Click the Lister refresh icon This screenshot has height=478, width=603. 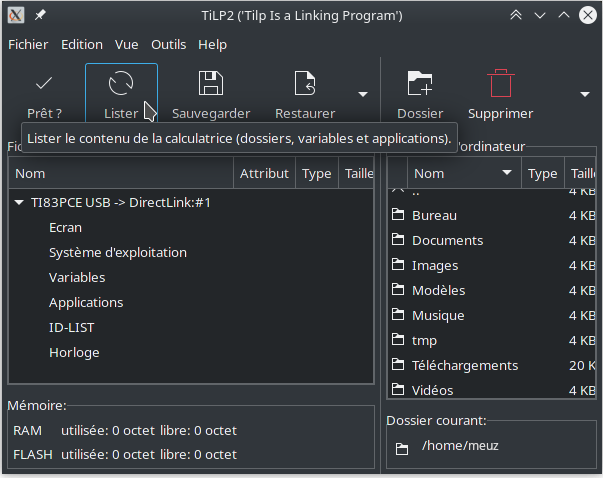coord(121,83)
